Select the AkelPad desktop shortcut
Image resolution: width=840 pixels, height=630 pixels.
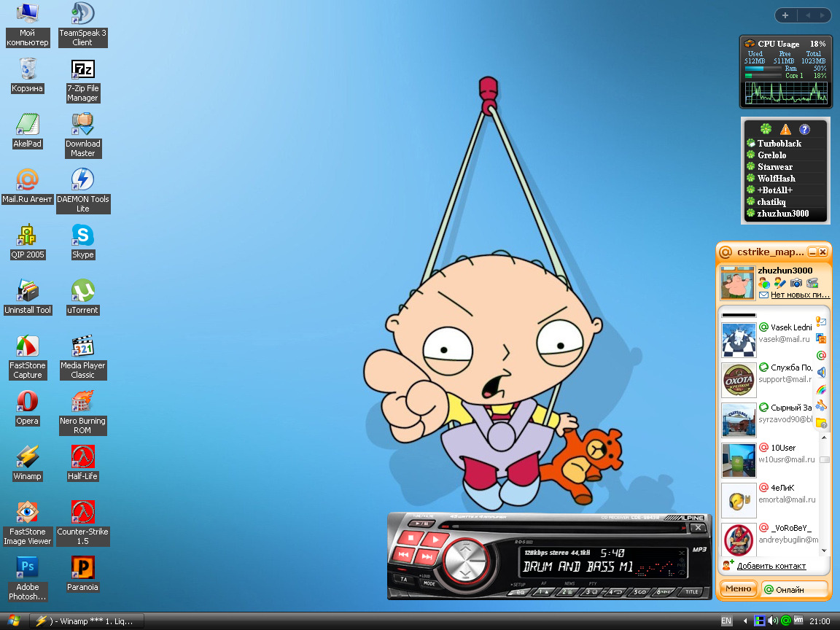click(27, 131)
